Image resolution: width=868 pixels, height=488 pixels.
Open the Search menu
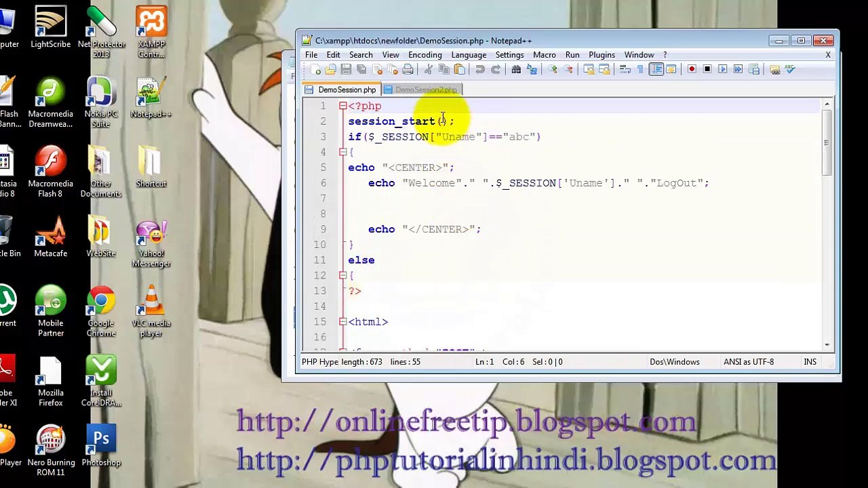pos(361,55)
